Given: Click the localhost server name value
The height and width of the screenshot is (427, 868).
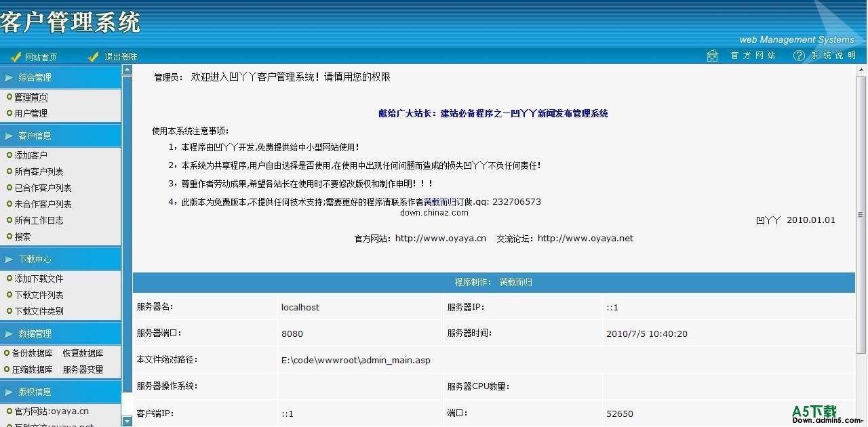Looking at the screenshot, I should click(x=300, y=307).
